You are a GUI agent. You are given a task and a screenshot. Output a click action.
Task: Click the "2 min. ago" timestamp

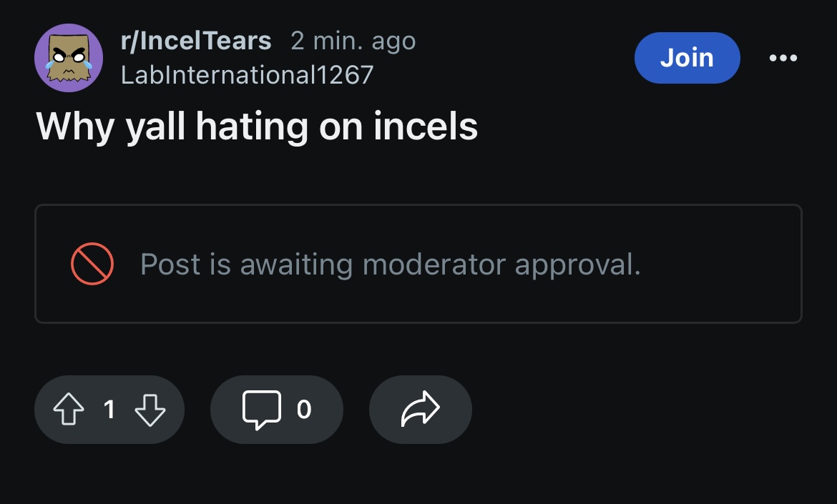(x=353, y=41)
